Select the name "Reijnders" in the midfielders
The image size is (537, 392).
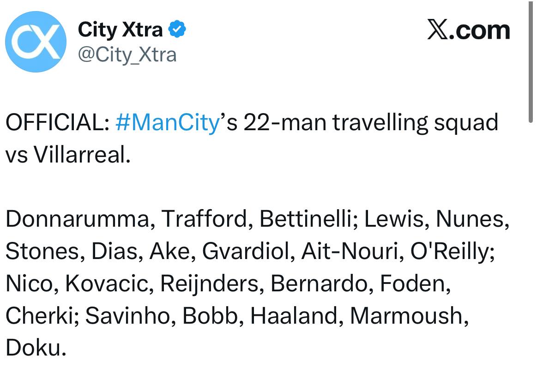click(209, 283)
